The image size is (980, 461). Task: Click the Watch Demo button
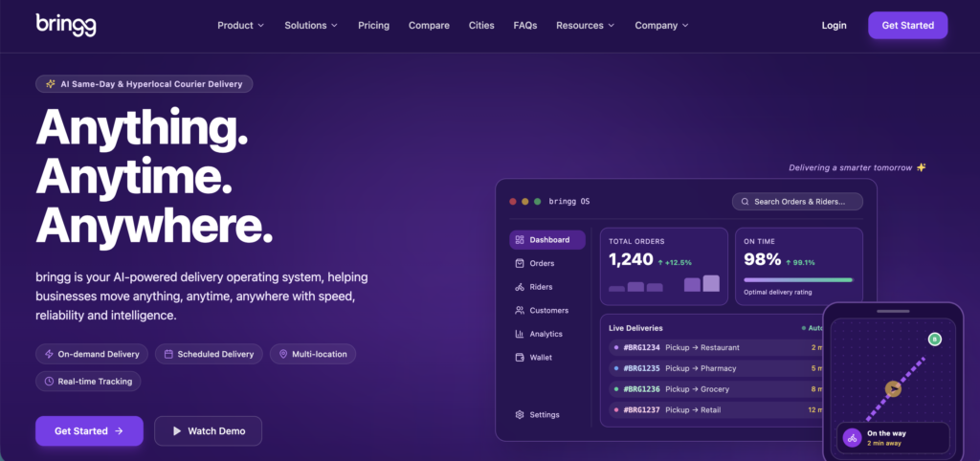click(x=208, y=431)
